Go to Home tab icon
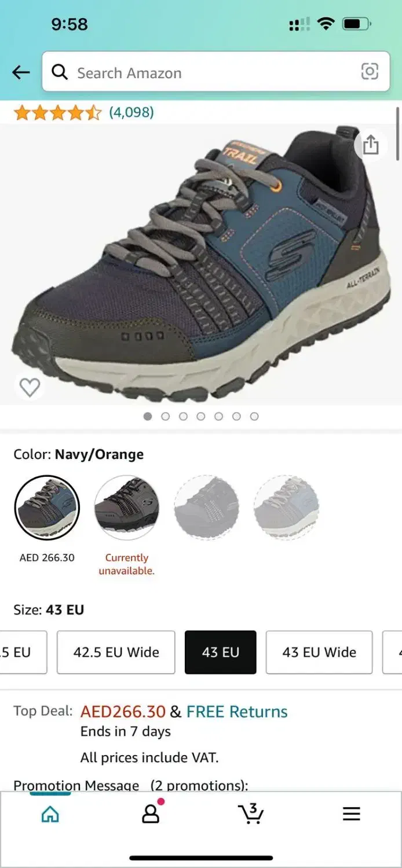The height and width of the screenshot is (868, 402). [50, 814]
